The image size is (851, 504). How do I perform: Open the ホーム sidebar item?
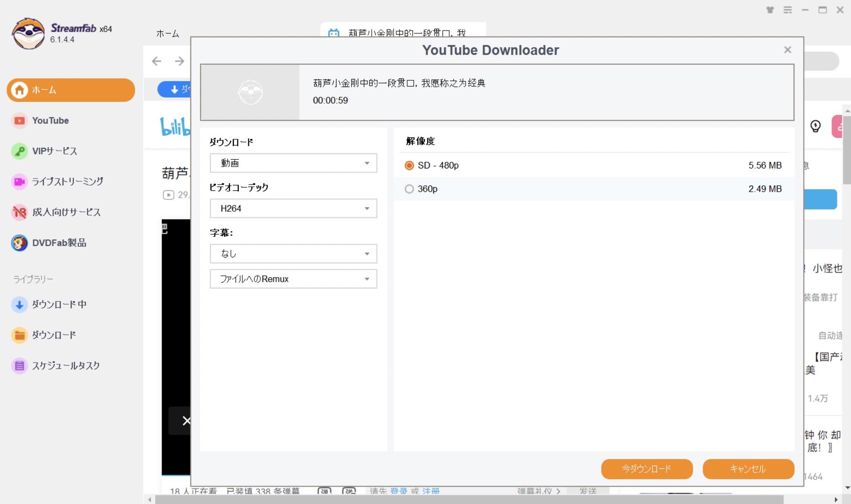[x=71, y=90]
